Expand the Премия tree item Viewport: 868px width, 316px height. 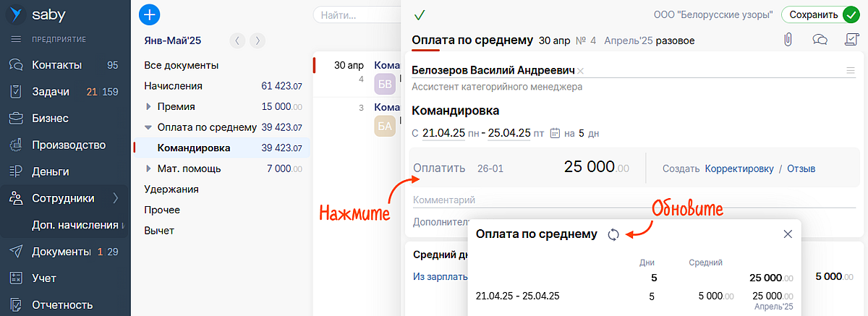(x=148, y=106)
